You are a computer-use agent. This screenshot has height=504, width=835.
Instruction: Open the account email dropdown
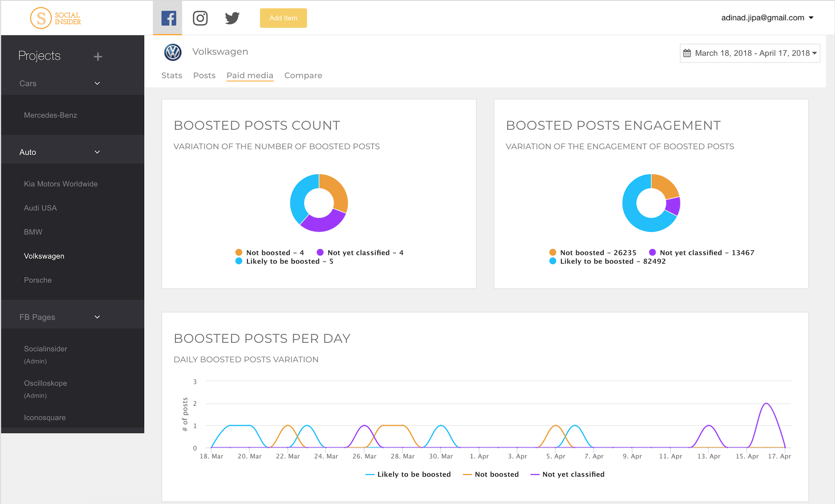pos(767,18)
